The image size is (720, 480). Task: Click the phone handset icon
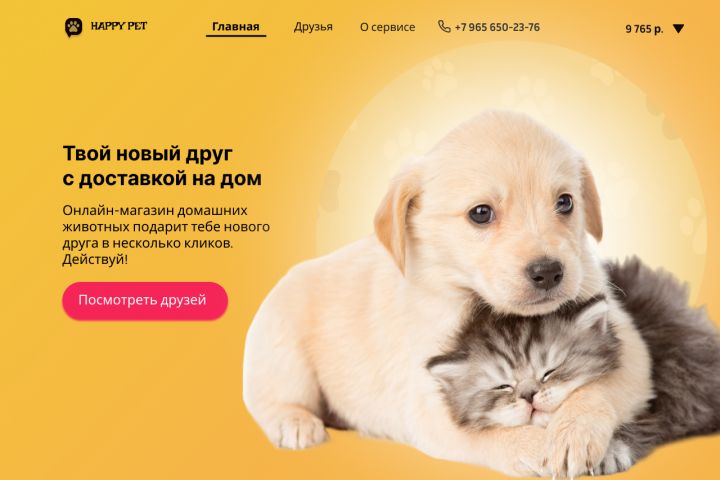444,27
